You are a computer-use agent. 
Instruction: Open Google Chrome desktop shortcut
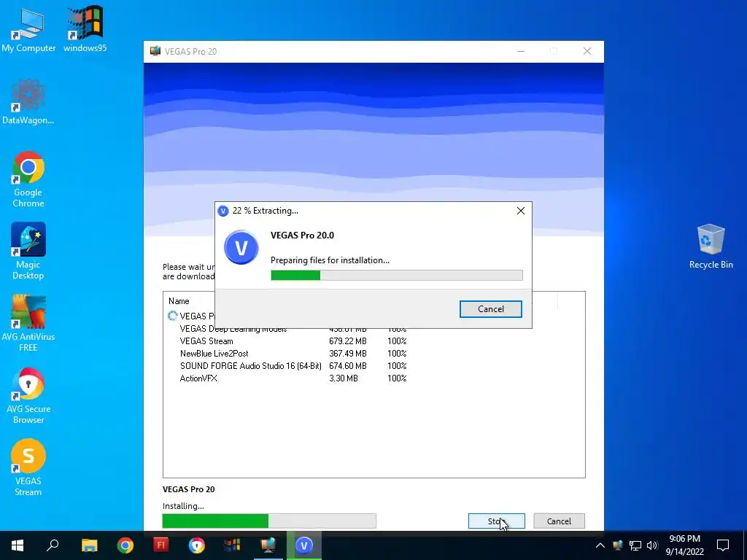(x=28, y=179)
